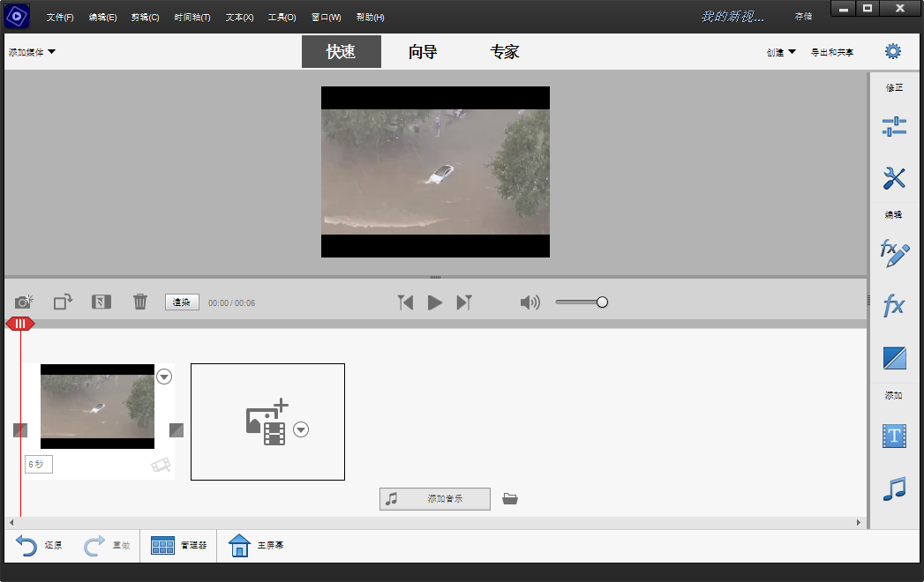Select the music note icon in the sidebar
Screen dimensions: 924x582
[893, 489]
